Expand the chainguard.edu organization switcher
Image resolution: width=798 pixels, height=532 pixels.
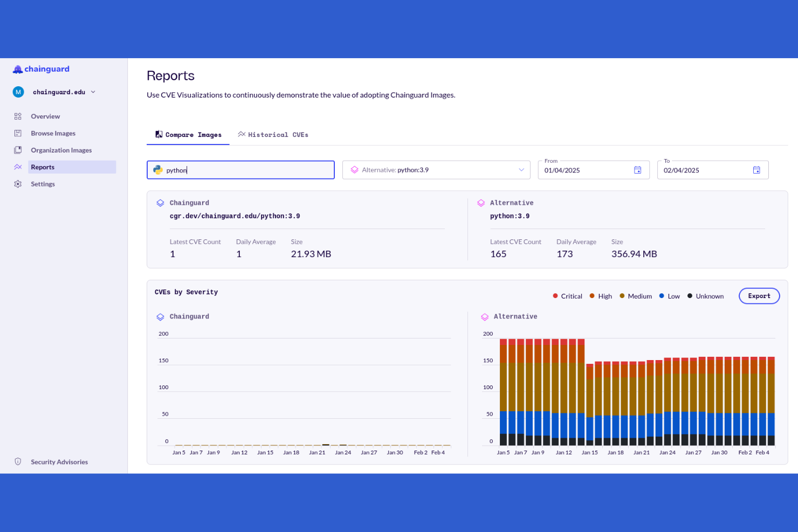click(x=64, y=92)
